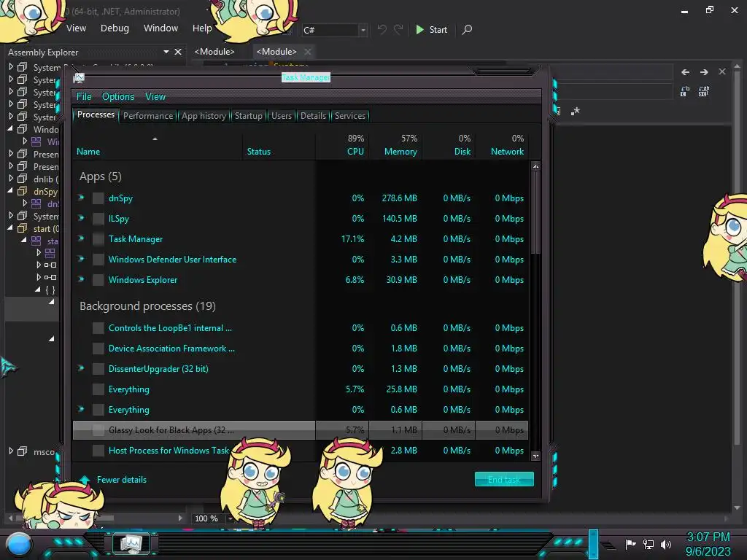
Task: Sort processes by CPU column header
Action: point(343,145)
